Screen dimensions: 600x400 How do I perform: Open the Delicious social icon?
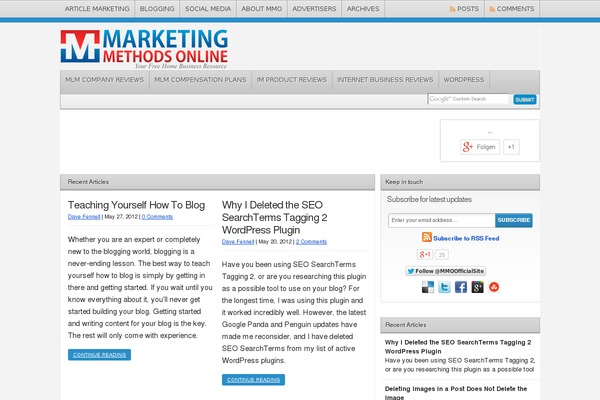428,287
